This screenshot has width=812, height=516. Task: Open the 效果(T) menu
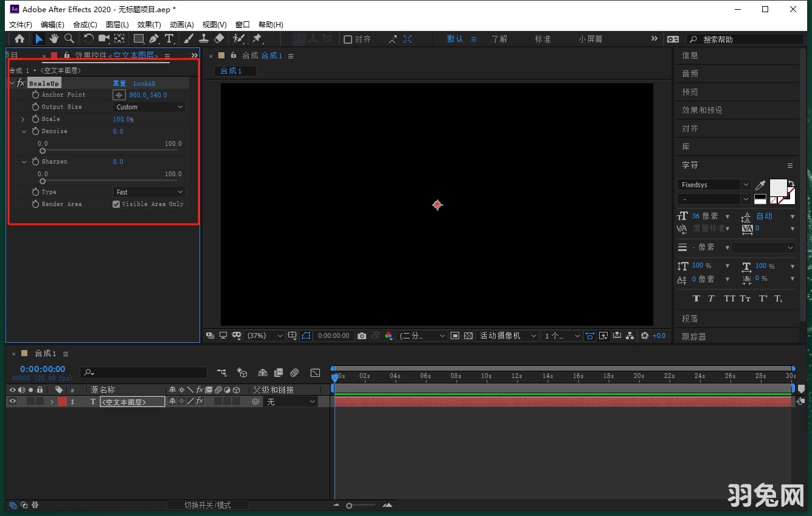click(149, 25)
